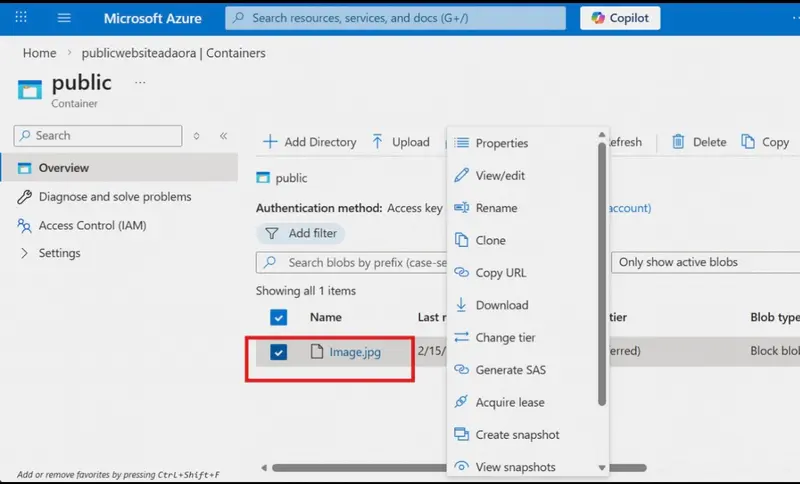Click the Delete trash icon

(x=678, y=142)
